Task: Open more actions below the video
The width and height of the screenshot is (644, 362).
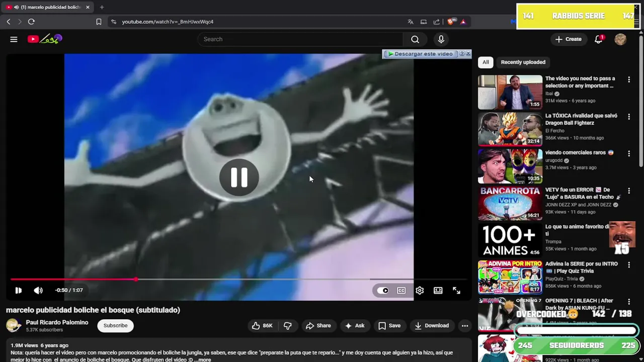Action: [x=465, y=325]
